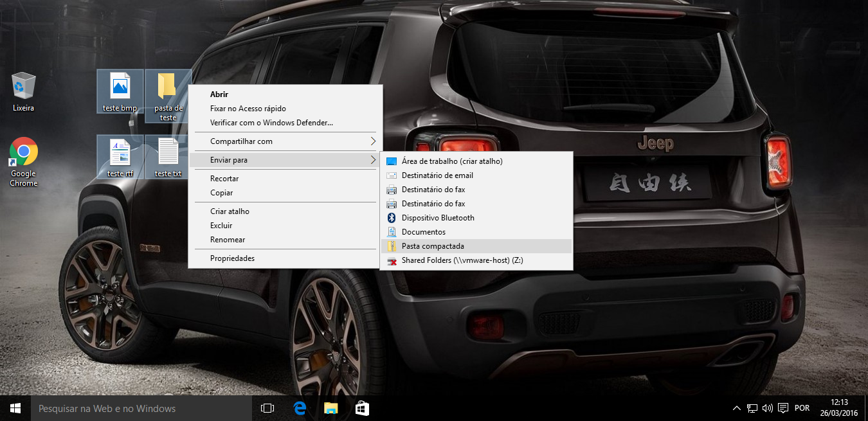
Task: Click Renomear to rename the folder
Action: click(228, 239)
